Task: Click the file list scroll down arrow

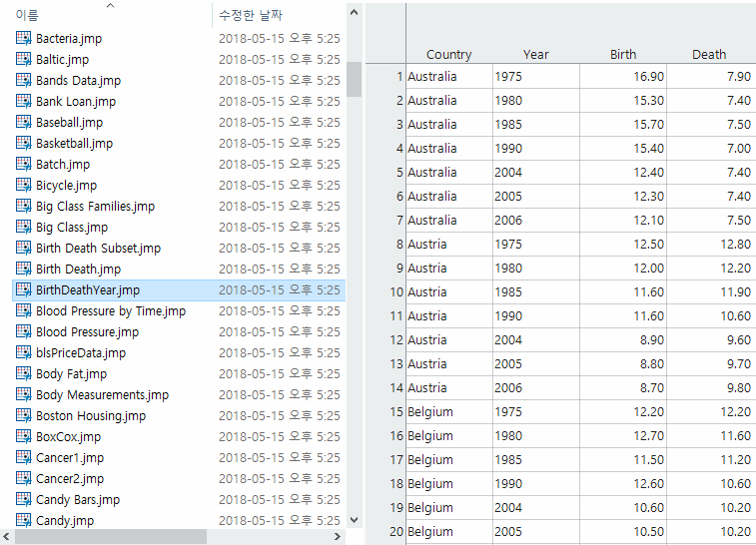Action: coord(354,519)
